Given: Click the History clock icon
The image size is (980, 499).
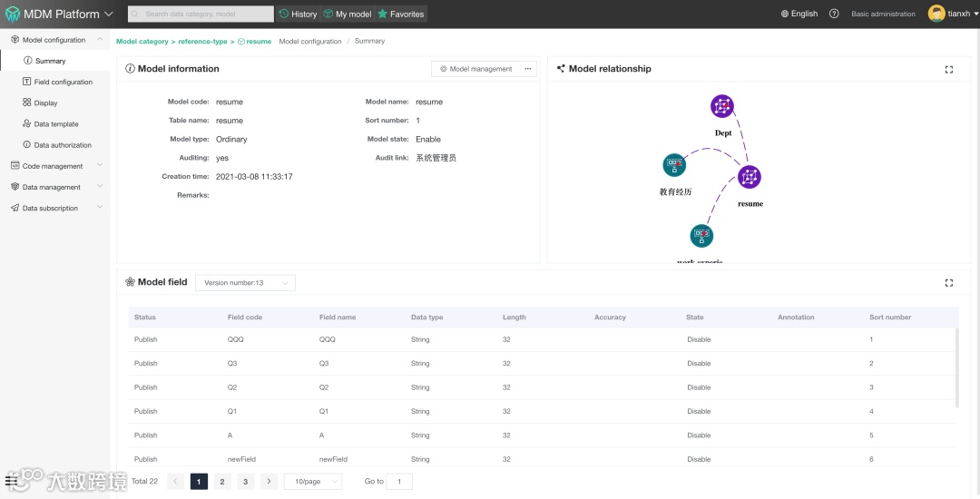Looking at the screenshot, I should pos(284,14).
